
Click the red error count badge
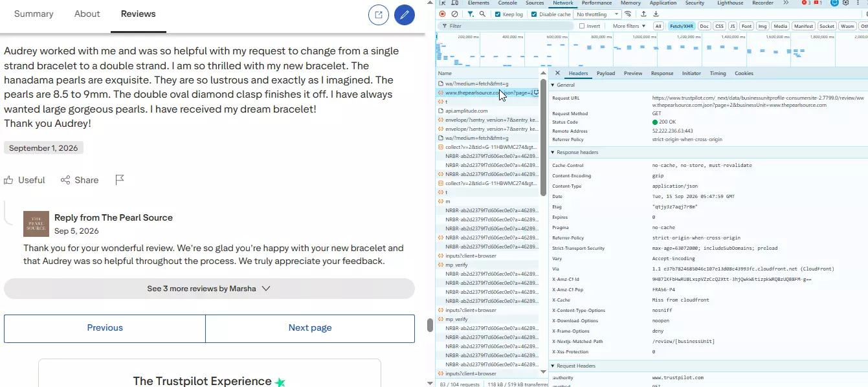point(806,3)
